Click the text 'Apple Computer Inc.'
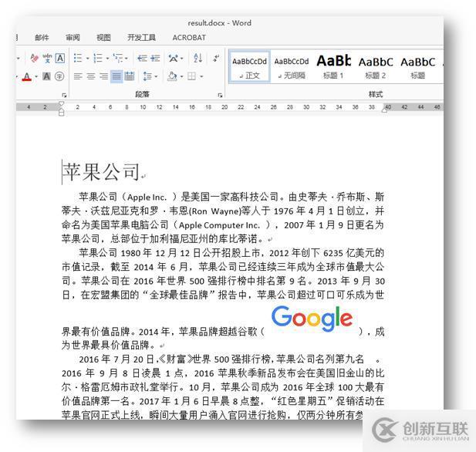 tap(219, 225)
